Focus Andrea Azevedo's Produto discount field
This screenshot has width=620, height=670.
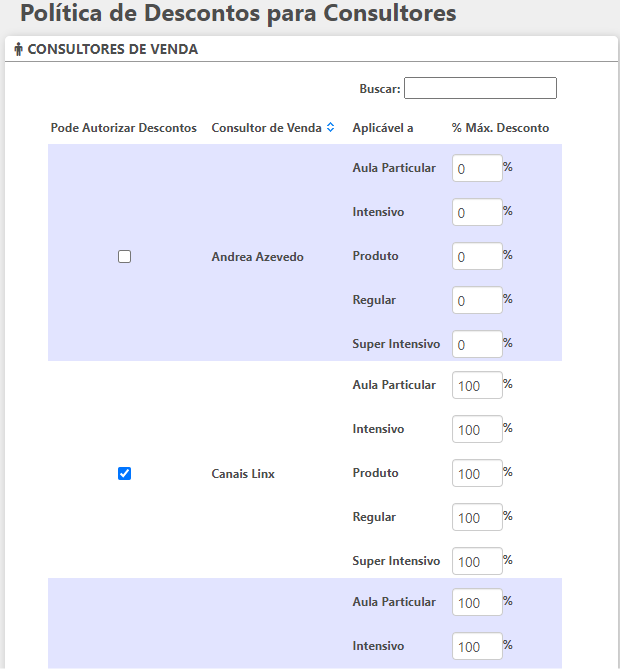click(x=477, y=257)
